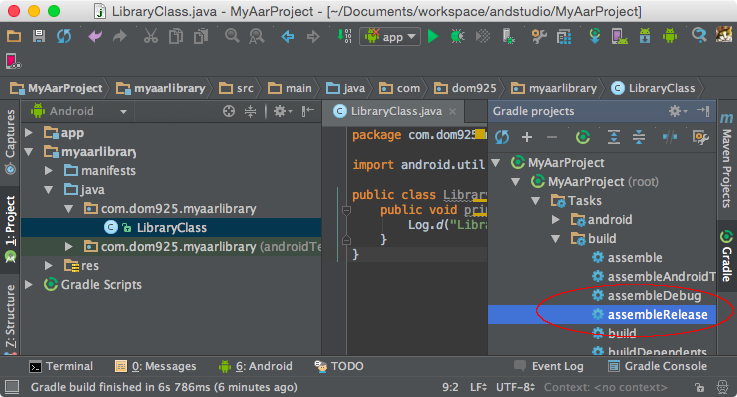
Task: Click Scroll from Source target icon in Project panel
Action: point(229,111)
